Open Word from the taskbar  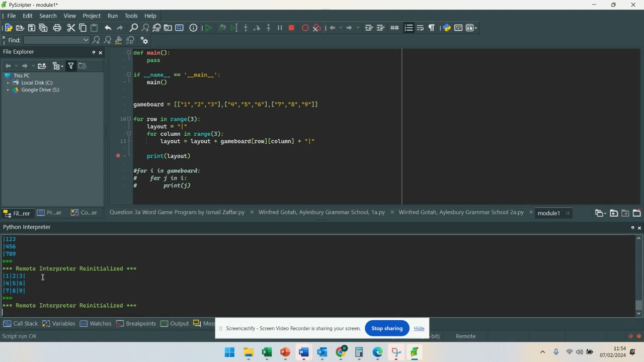tap(303, 352)
